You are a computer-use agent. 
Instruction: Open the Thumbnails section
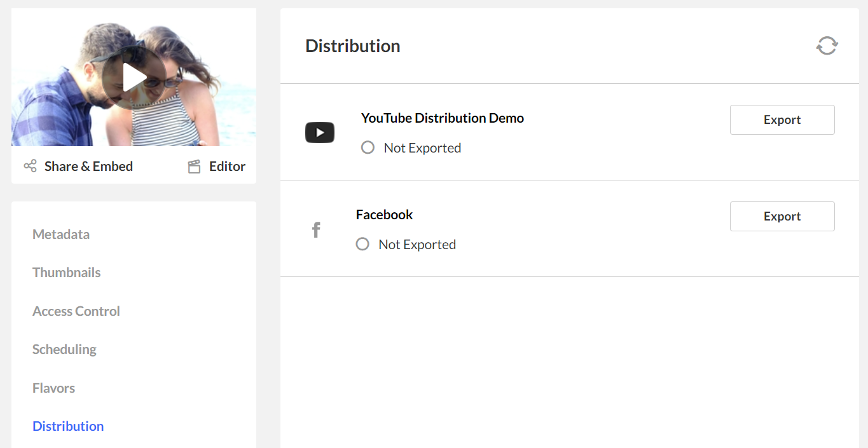(x=67, y=272)
